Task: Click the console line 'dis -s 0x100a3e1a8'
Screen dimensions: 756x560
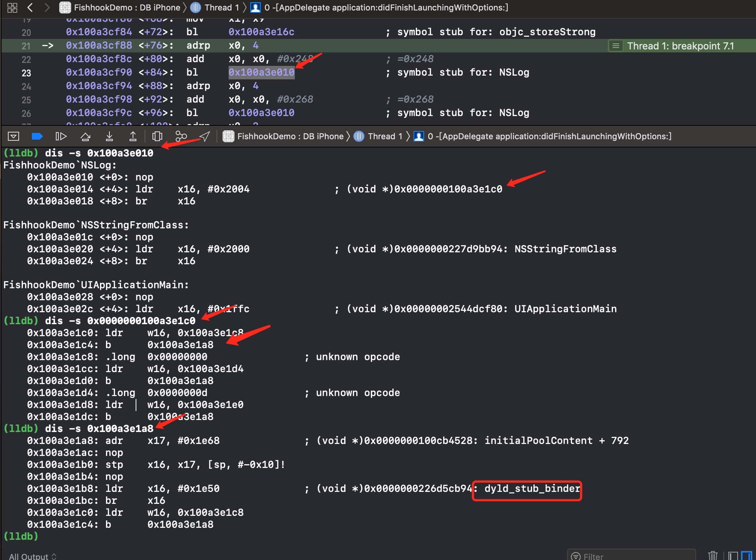Action: coord(99,429)
